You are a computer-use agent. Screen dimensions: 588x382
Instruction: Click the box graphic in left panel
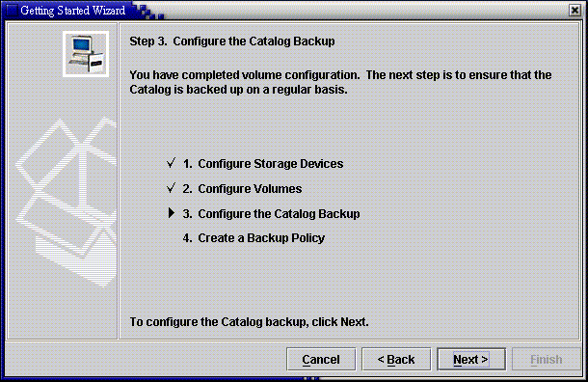[67, 202]
